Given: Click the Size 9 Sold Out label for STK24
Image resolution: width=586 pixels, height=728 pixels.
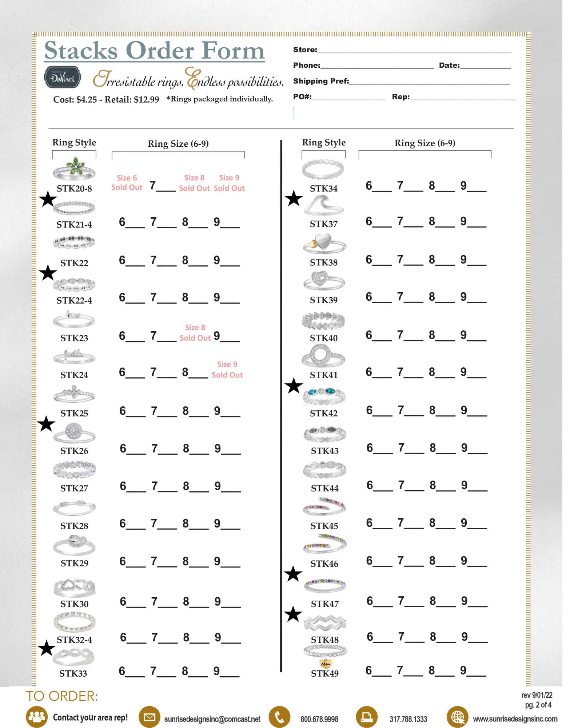Looking at the screenshot, I should point(227,370).
